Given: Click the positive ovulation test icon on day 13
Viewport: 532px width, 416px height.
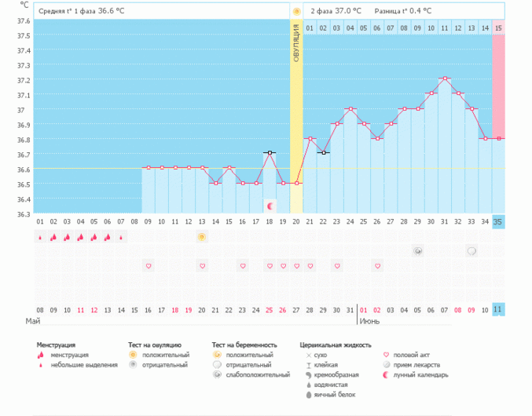Looking at the screenshot, I should (201, 236).
